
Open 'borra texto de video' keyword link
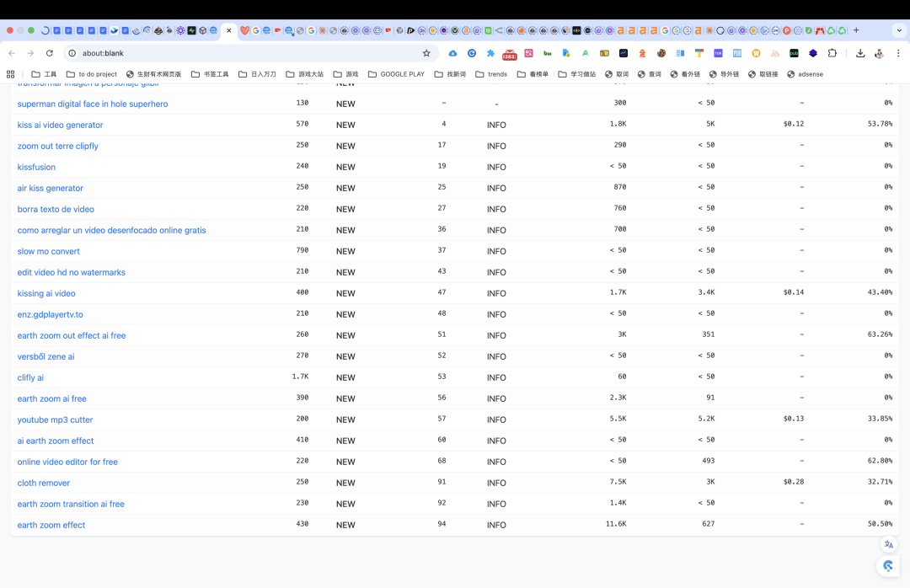pyautogui.click(x=56, y=209)
